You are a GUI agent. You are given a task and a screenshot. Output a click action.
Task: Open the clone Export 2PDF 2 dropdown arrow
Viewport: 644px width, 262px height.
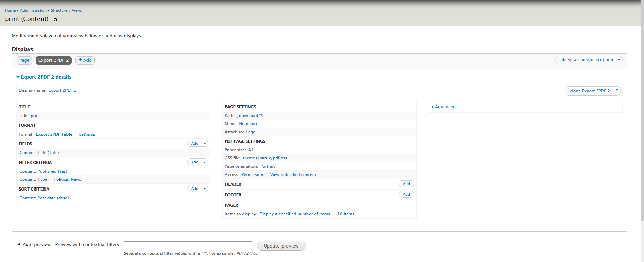tap(617, 91)
